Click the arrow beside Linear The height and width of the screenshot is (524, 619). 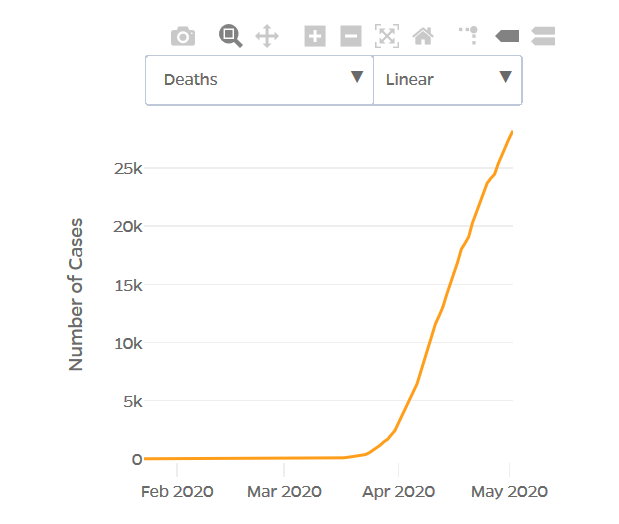[x=505, y=77]
